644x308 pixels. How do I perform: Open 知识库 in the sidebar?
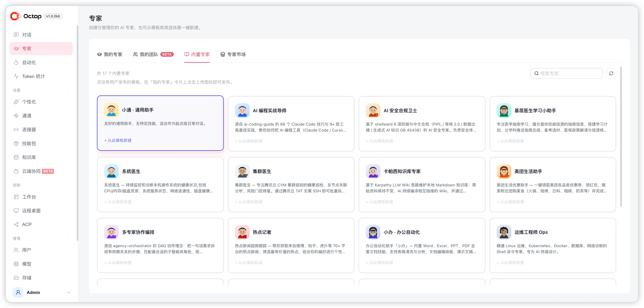(x=41, y=157)
